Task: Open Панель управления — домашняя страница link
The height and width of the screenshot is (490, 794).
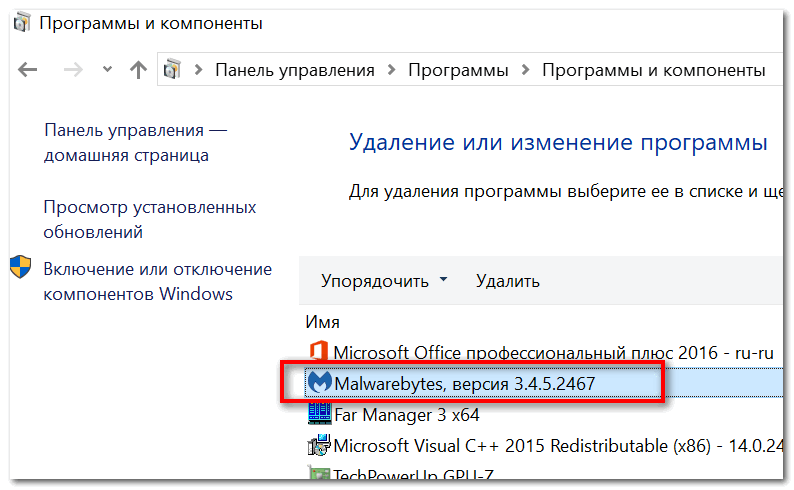Action: 136,143
